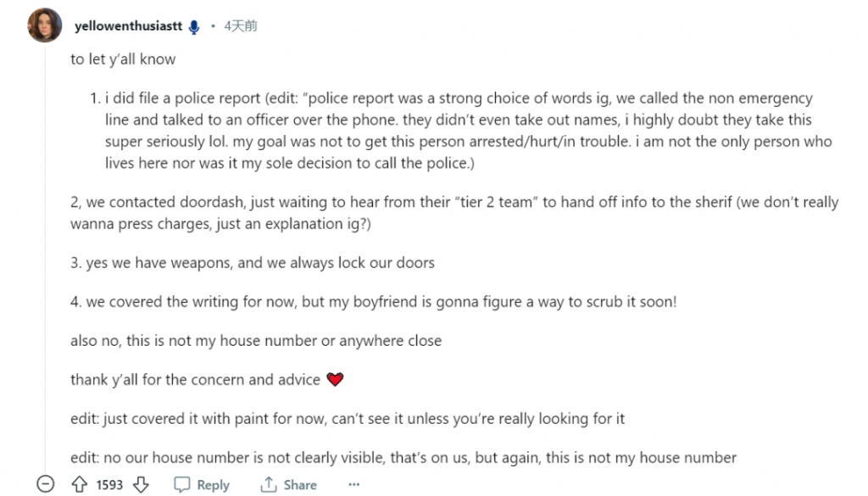
Task: Click the blue microphone OP badge
Action: 194,27
